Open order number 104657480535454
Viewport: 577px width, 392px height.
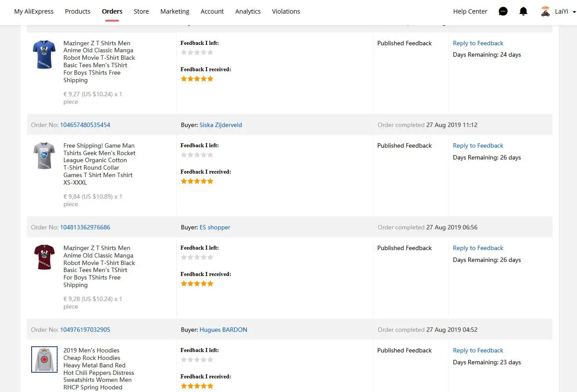coord(85,125)
